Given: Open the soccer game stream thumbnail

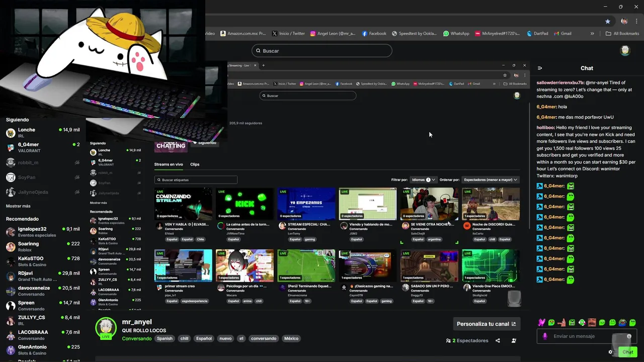Looking at the screenshot, I should (x=306, y=265).
